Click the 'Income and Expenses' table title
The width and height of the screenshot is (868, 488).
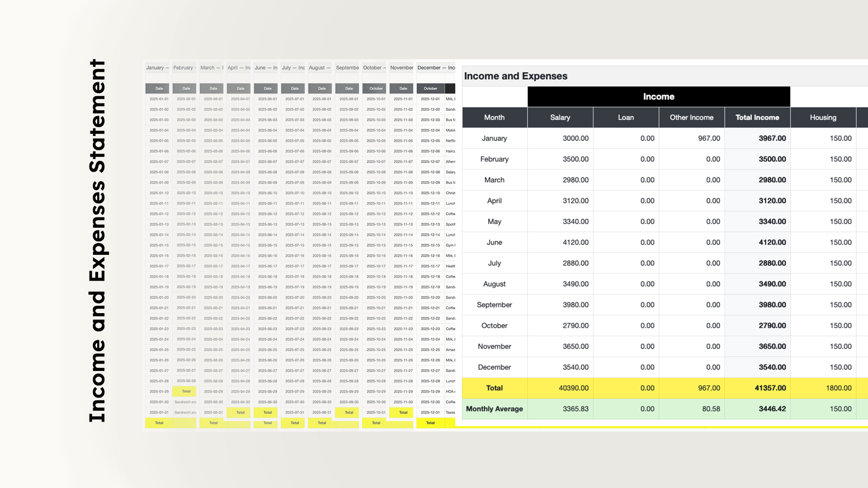515,76
